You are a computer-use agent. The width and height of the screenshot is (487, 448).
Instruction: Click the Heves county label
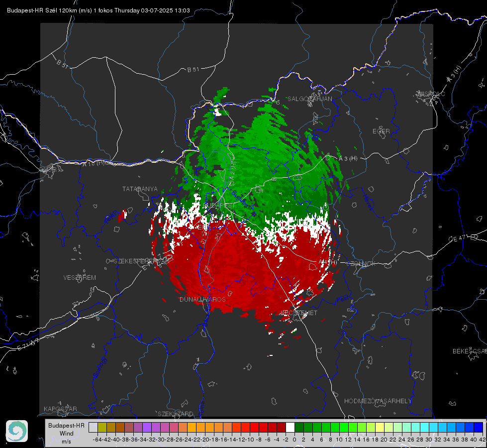368,202
